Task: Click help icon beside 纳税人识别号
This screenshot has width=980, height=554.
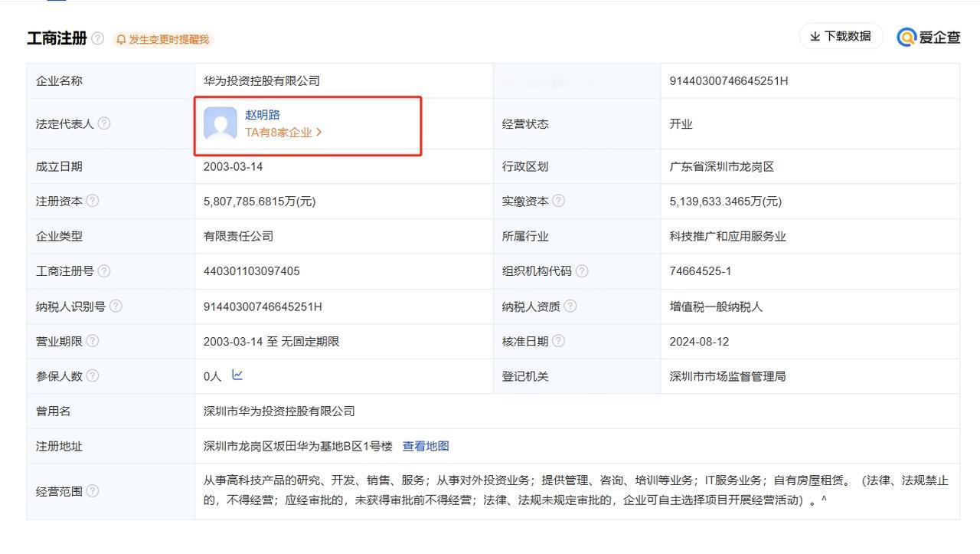Action: pyautogui.click(x=116, y=306)
